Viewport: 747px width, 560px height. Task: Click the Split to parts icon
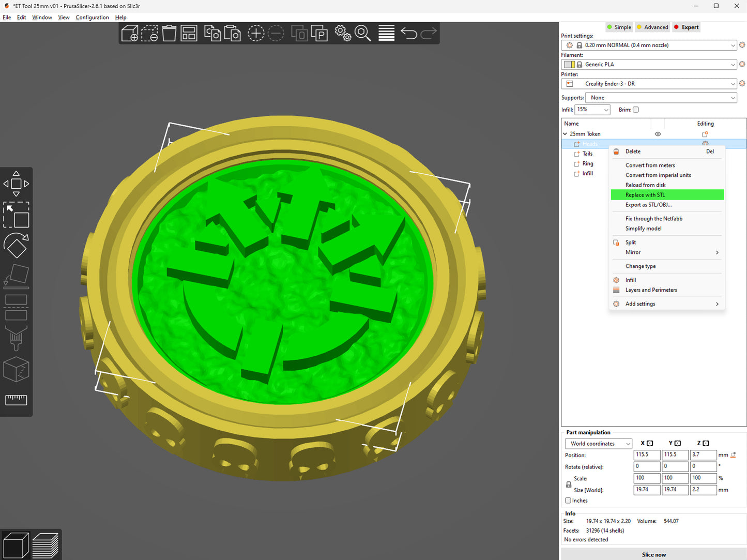tap(319, 33)
